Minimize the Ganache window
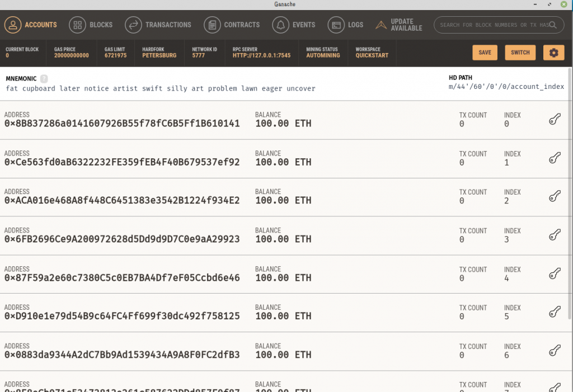The height and width of the screenshot is (392, 573). coord(535,4)
